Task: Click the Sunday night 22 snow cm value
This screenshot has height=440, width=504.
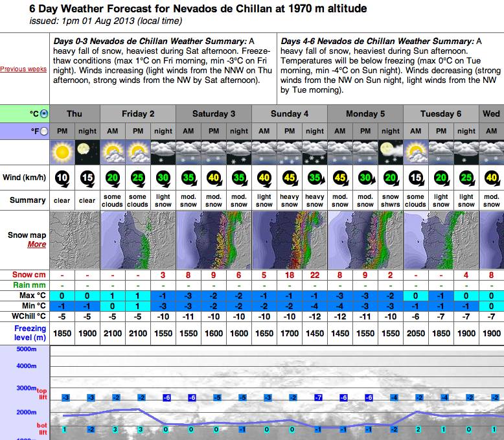Action: pos(315,275)
